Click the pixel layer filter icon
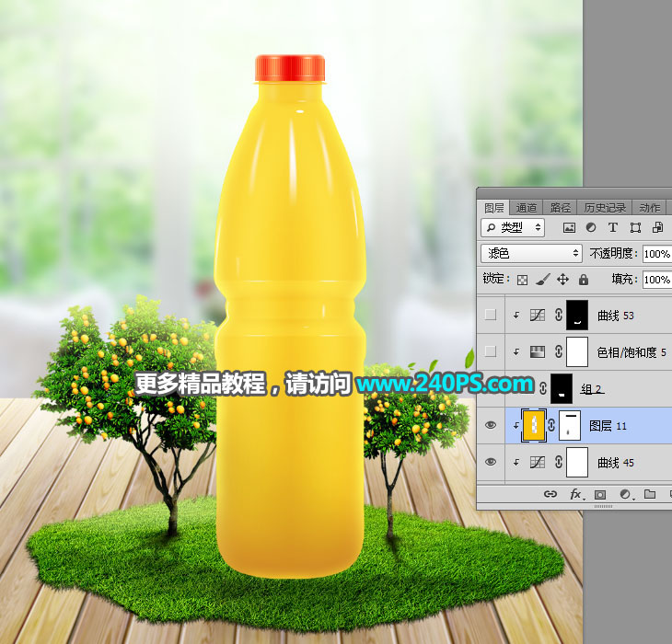Viewport: 672px width, 644px height. (x=569, y=227)
